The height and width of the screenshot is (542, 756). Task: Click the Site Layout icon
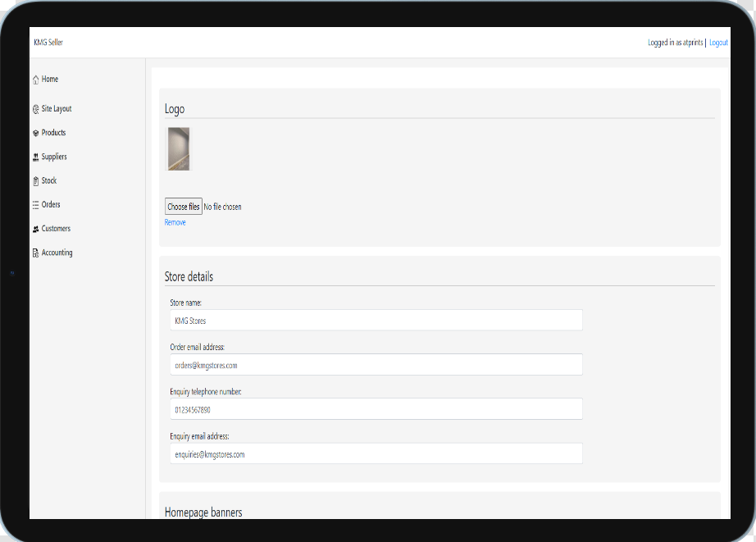(35, 109)
